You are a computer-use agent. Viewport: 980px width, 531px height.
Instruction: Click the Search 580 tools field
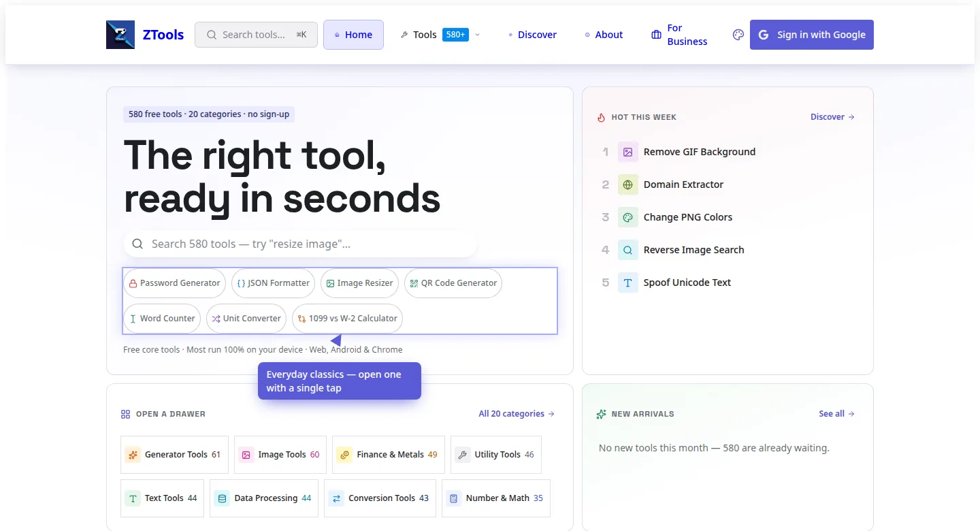pyautogui.click(x=300, y=244)
